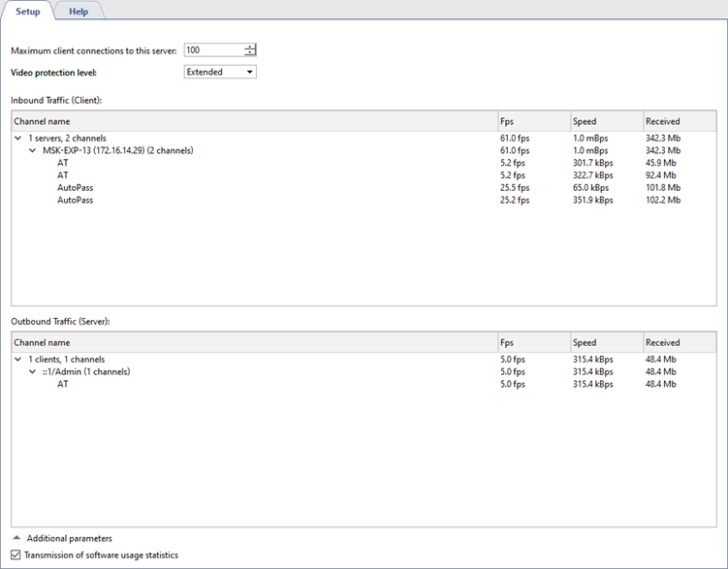Screen dimensions: 728x569
Task: Collapse the MSK-EXP-13 server node
Action: [32, 151]
